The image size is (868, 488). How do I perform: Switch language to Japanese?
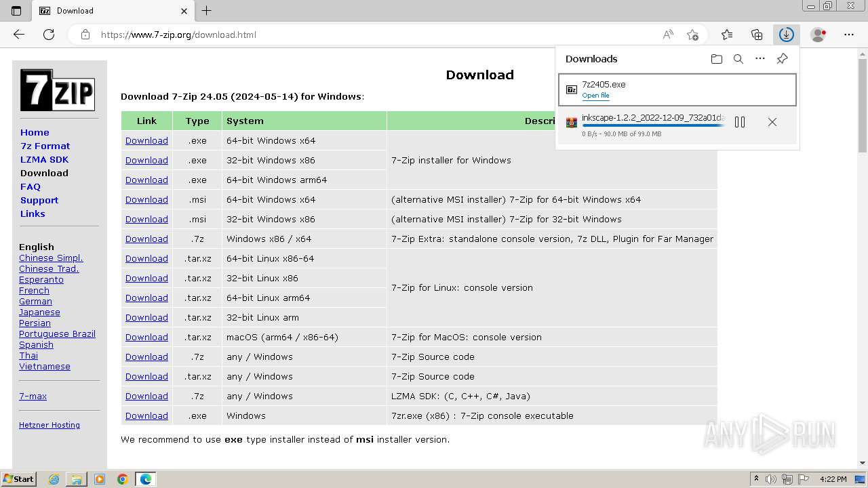click(x=39, y=312)
